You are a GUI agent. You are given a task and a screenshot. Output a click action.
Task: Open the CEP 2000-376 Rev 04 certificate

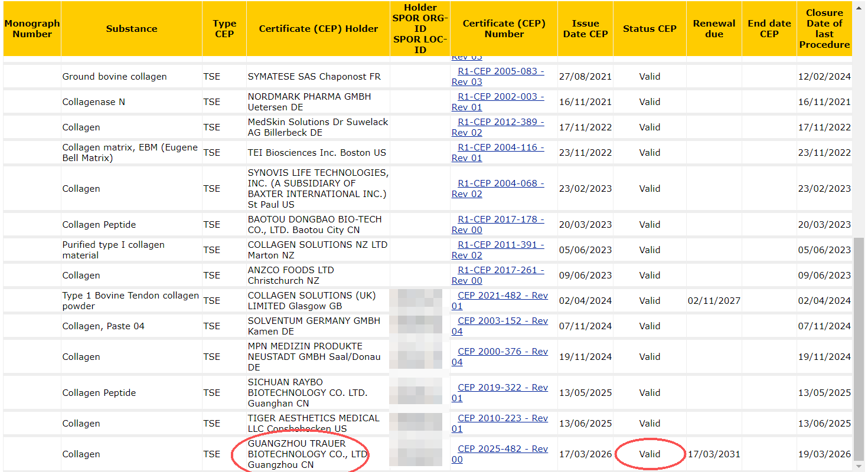pos(502,352)
